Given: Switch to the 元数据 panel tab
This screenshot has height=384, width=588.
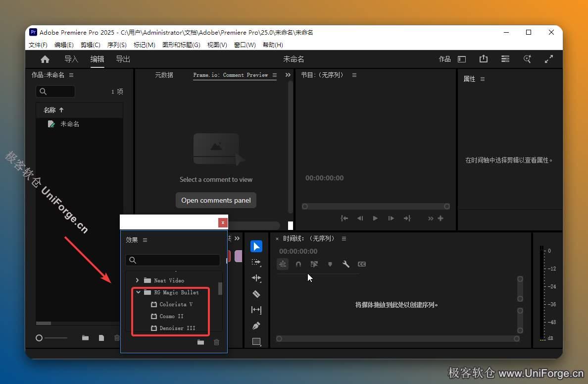Looking at the screenshot, I should point(164,75).
